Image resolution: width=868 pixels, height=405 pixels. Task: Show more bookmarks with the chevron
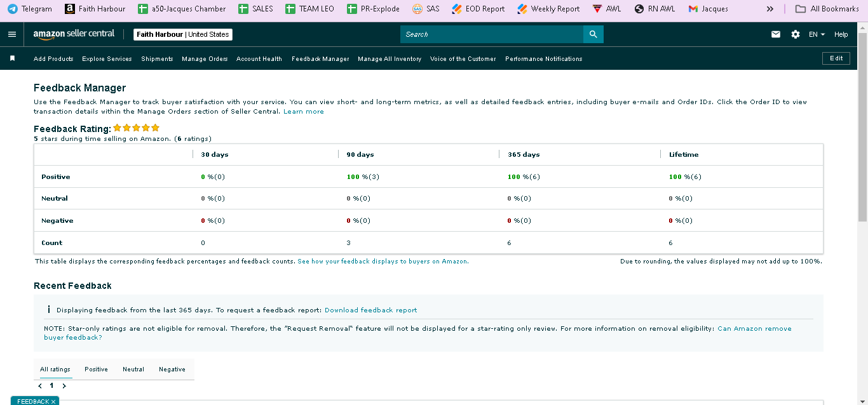[770, 9]
